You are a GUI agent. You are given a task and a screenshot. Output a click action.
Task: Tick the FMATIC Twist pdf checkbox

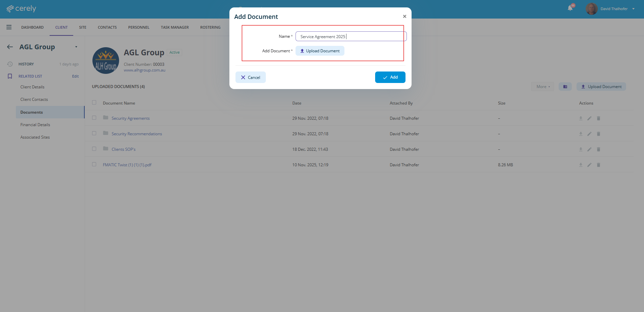point(94,164)
